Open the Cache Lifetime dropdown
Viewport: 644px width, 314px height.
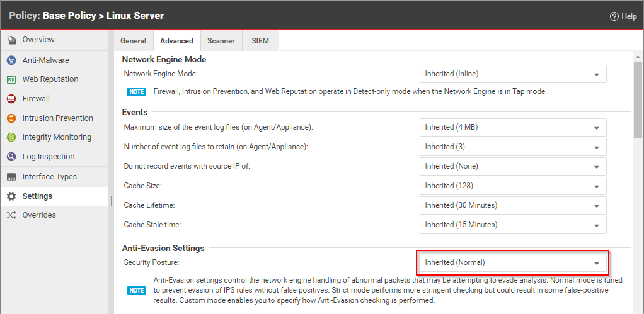coord(512,205)
